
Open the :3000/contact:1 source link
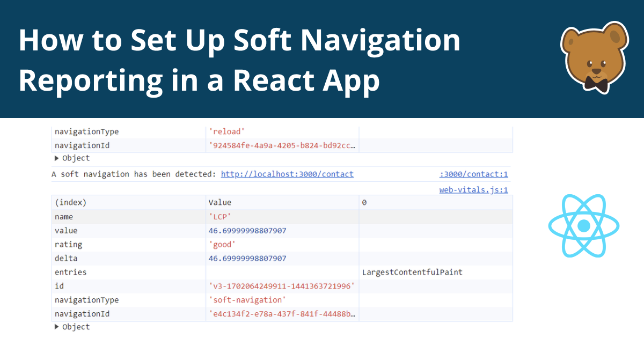coord(473,174)
